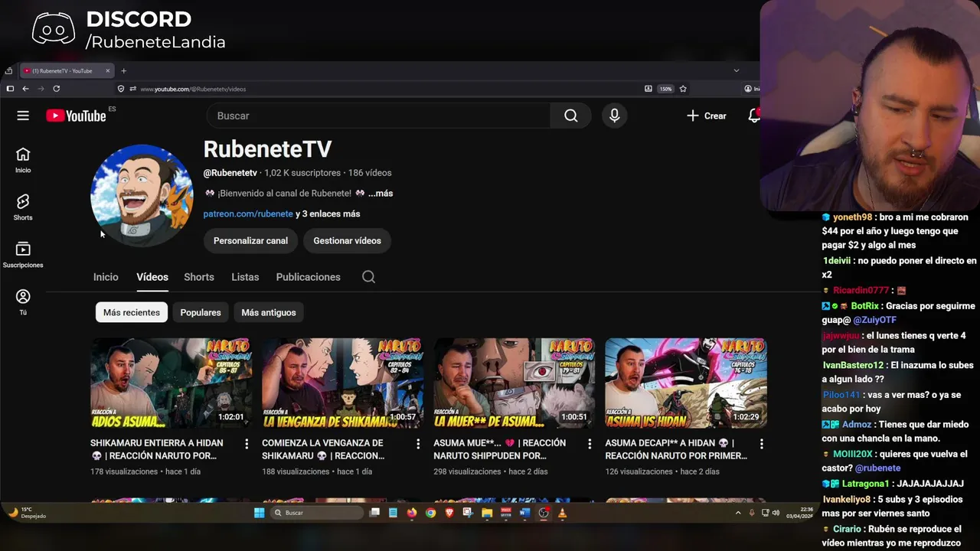
Task: Open the taskbar volume control
Action: [776, 513]
